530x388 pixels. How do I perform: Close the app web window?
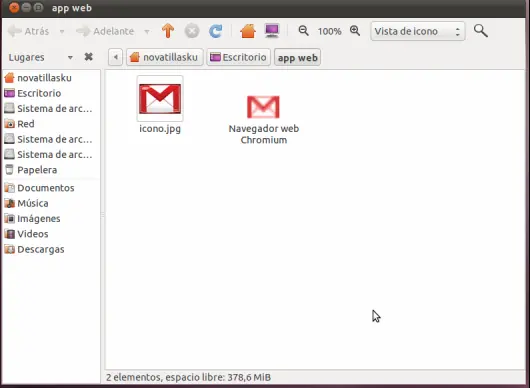pos(14,7)
